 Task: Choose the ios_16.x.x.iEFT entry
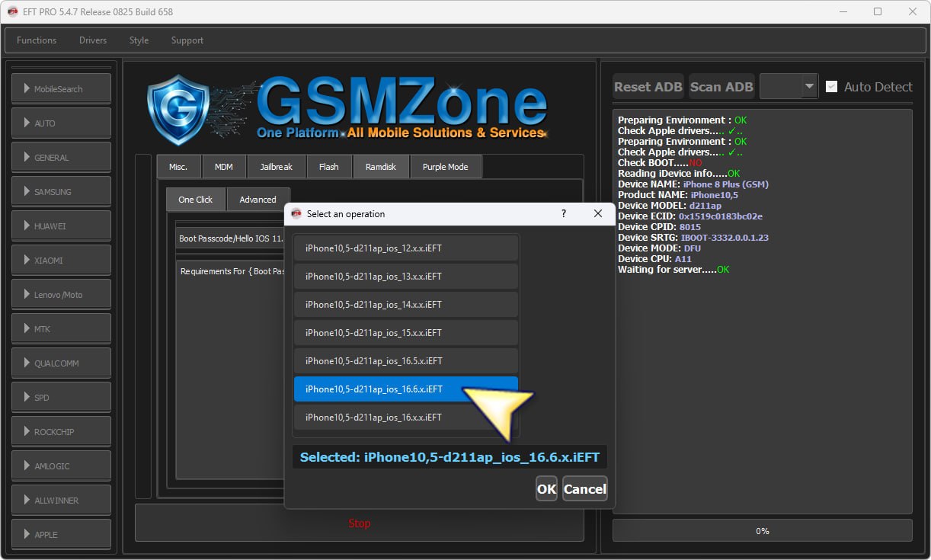pyautogui.click(x=406, y=418)
